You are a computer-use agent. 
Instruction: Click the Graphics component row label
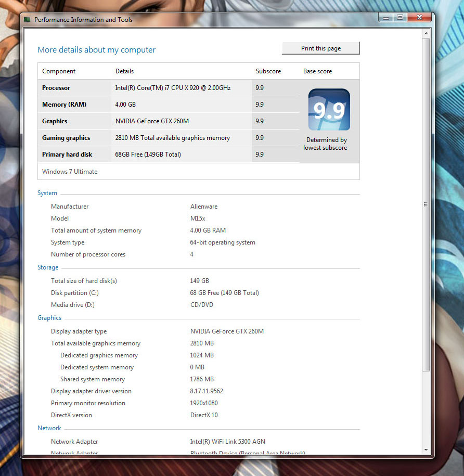click(55, 121)
